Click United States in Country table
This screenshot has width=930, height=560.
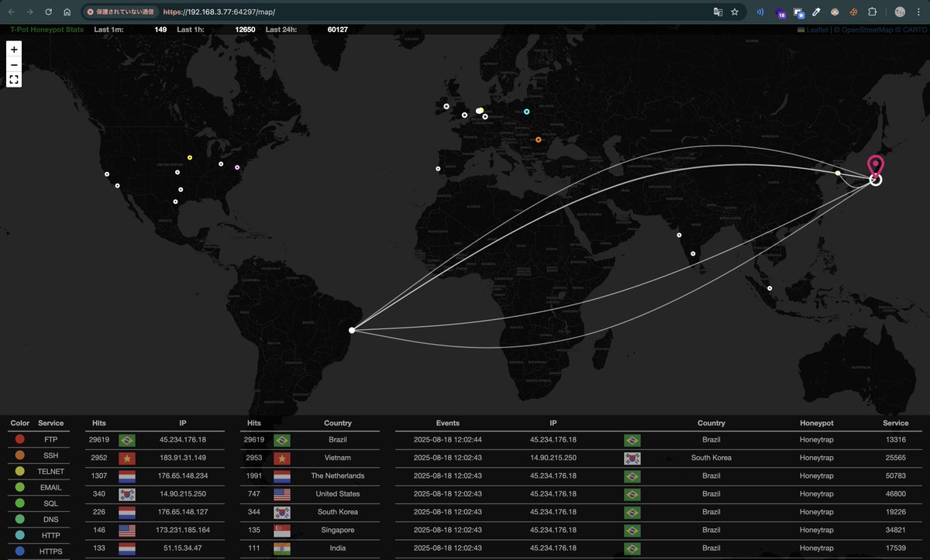(338, 493)
